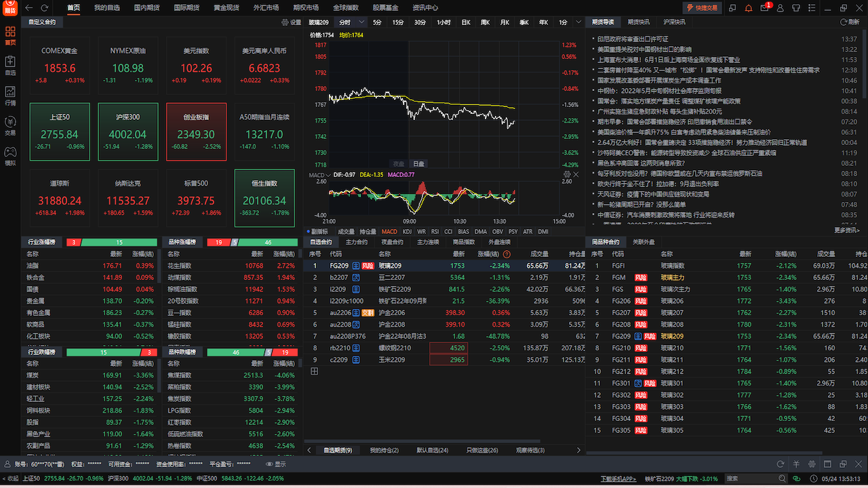Click the 交割 badge on au2206 row

(x=368, y=312)
